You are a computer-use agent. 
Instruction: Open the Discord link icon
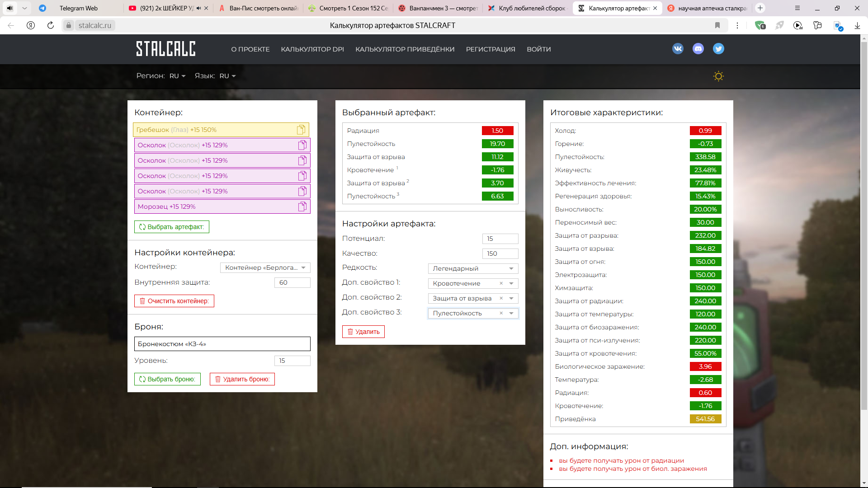click(698, 49)
